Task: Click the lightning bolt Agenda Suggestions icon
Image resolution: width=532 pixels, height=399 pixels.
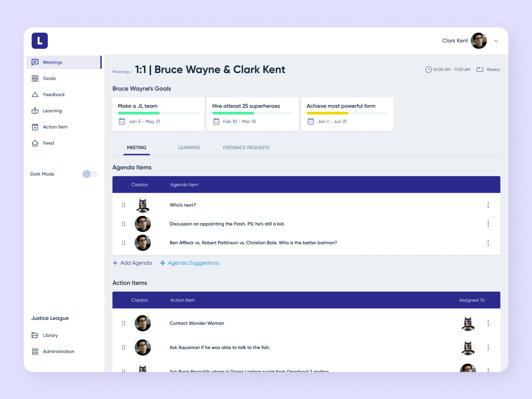Action: [163, 263]
